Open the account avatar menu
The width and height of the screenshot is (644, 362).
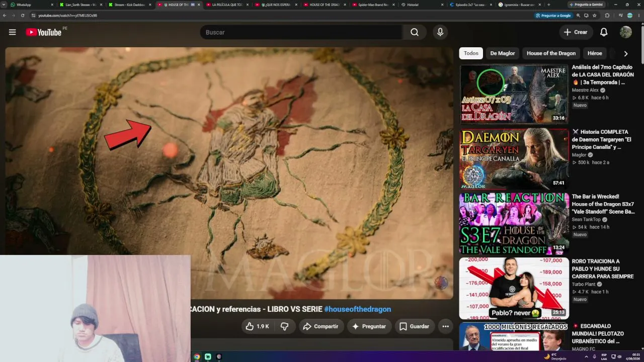(x=625, y=32)
